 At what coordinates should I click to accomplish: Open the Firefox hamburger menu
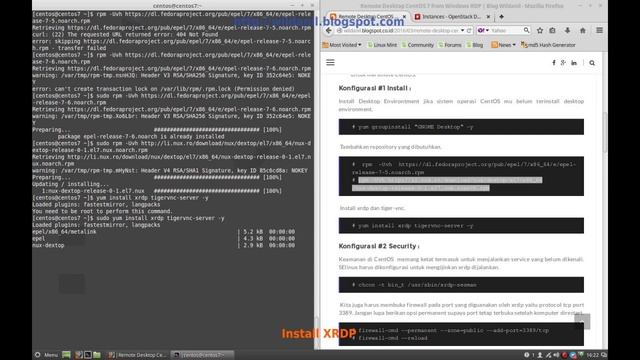tap(599, 31)
